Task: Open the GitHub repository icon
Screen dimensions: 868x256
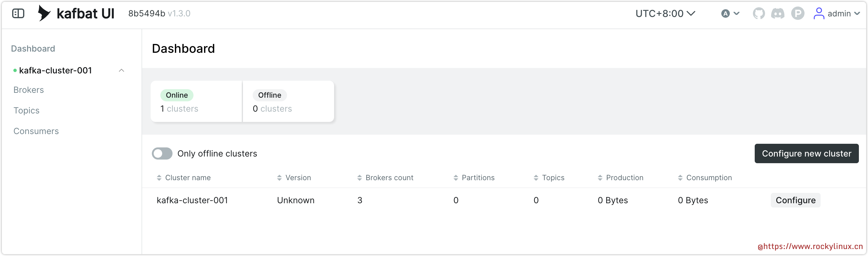Action: 758,13
